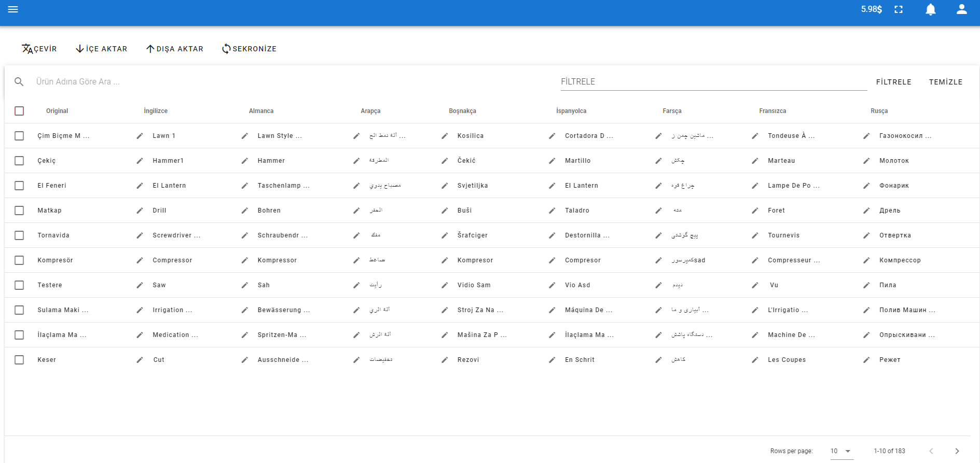Click the SEKRONİZE sync button
Image resolution: width=980 pixels, height=463 pixels.
249,49
